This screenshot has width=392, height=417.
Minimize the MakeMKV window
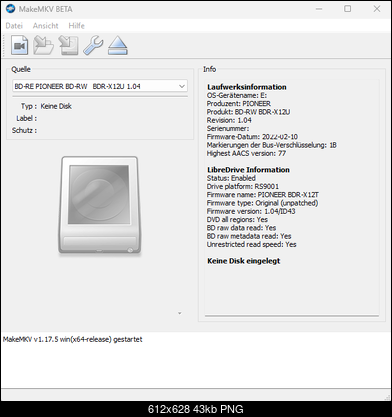coord(319,9)
